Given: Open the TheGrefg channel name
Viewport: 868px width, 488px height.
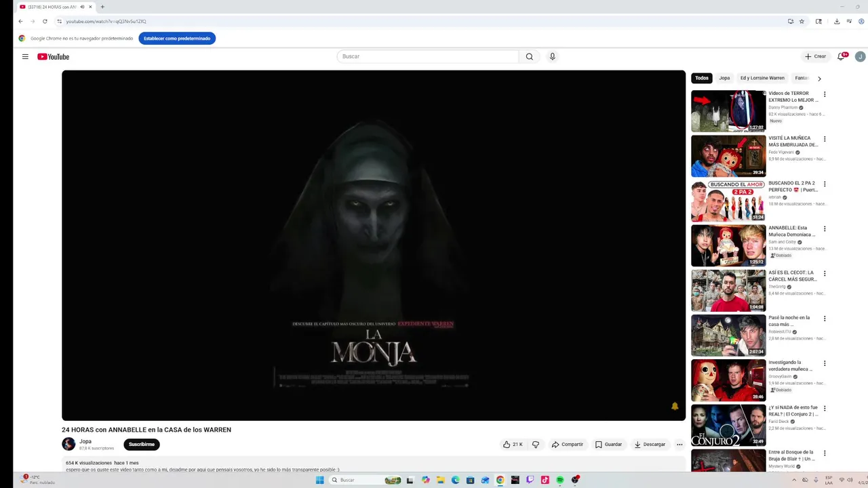Looking at the screenshot, I should pos(777,287).
